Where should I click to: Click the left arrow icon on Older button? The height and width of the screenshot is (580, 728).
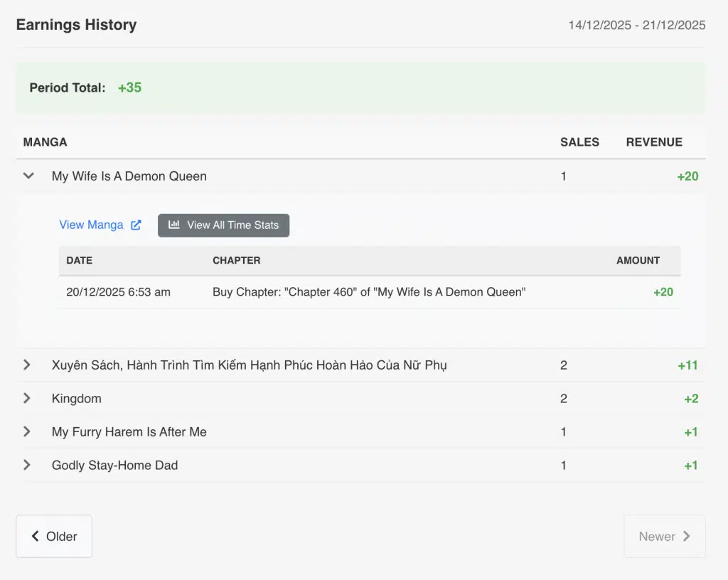point(35,537)
